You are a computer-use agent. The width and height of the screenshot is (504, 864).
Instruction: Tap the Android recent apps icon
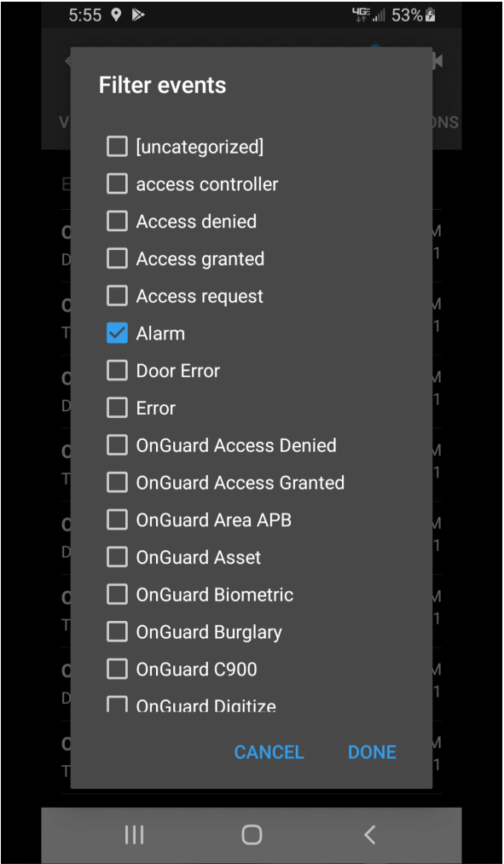135,834
